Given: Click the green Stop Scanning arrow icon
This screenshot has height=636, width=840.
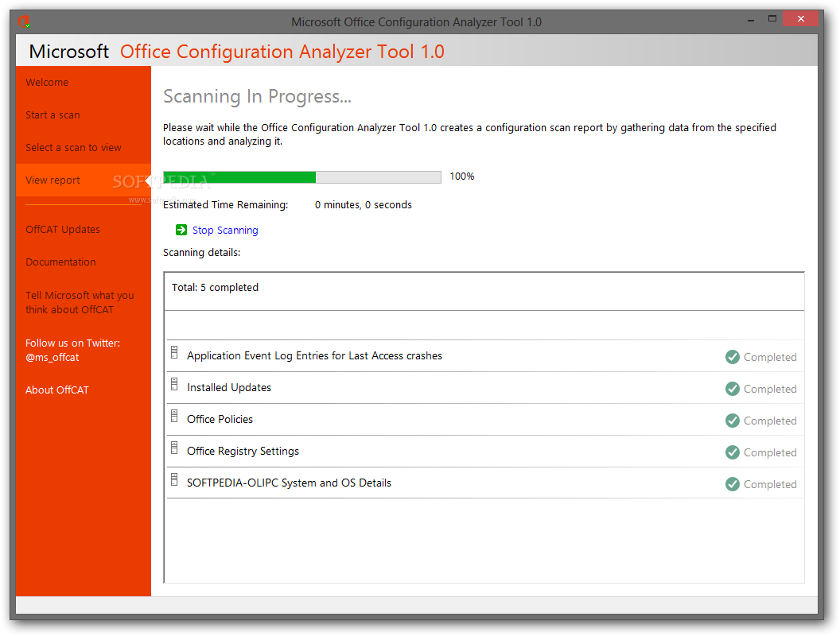Looking at the screenshot, I should tap(181, 230).
